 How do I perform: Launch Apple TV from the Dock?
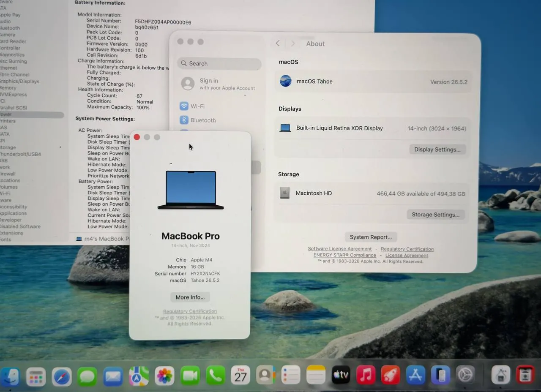click(x=341, y=375)
